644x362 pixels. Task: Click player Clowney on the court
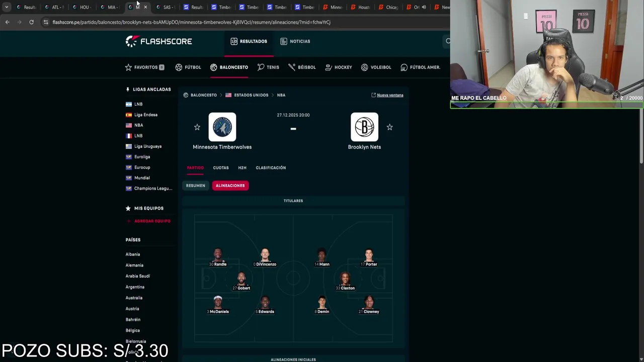tap(369, 305)
